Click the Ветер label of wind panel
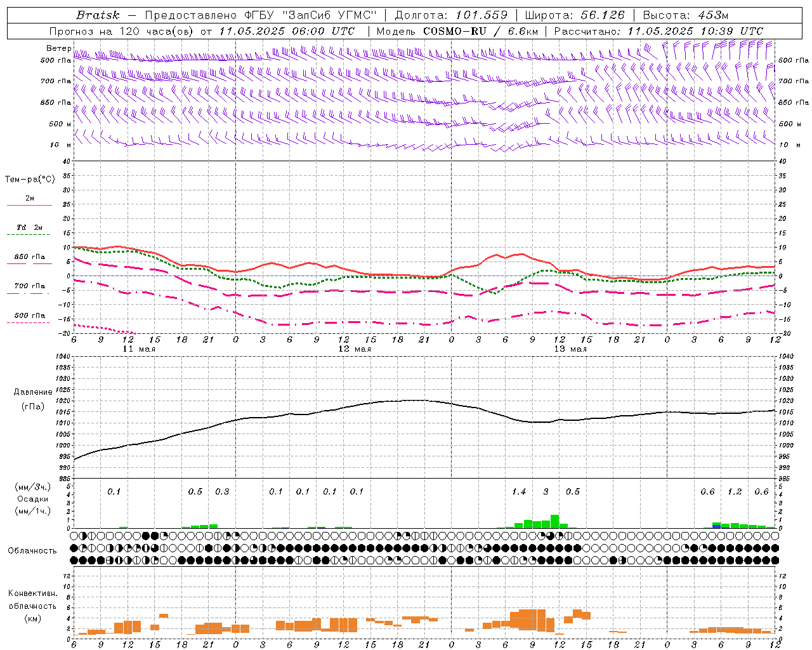812x650 pixels. pyautogui.click(x=58, y=48)
